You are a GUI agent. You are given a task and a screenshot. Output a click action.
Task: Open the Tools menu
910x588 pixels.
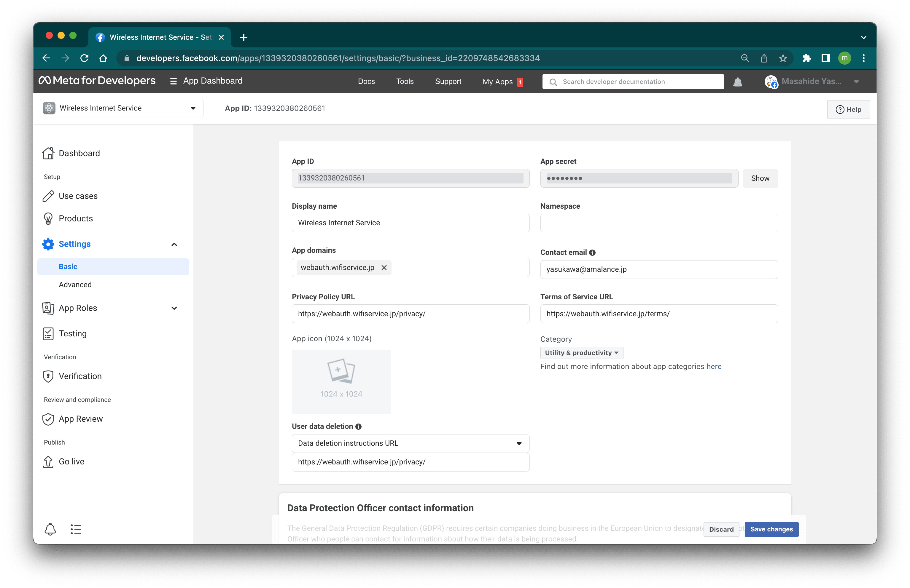click(405, 81)
